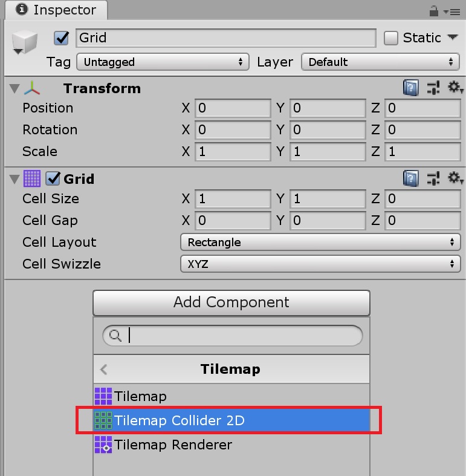Open the Grid component preset selector icon
466x476 pixels.
point(433,178)
